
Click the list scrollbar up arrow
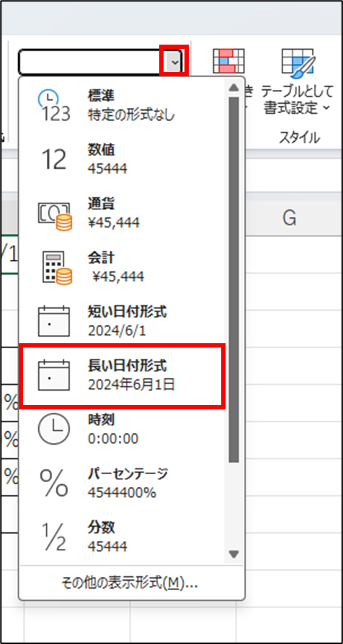pyautogui.click(x=233, y=87)
